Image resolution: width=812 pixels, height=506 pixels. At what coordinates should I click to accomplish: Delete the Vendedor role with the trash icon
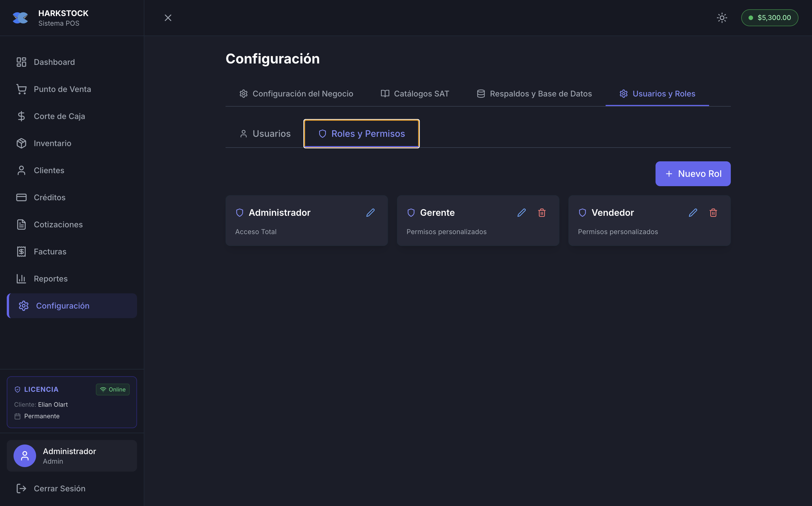click(x=713, y=212)
